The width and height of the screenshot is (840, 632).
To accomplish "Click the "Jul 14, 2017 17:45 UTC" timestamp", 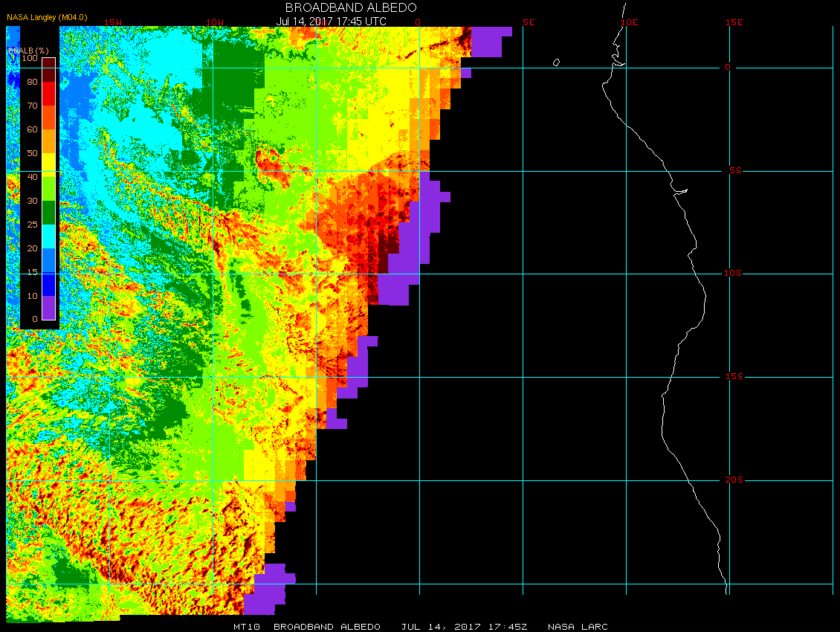I will 331,22.
